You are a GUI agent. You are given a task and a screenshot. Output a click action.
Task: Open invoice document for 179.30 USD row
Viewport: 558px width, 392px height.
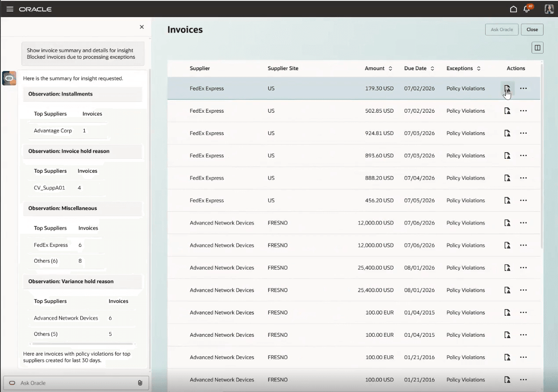tap(507, 89)
